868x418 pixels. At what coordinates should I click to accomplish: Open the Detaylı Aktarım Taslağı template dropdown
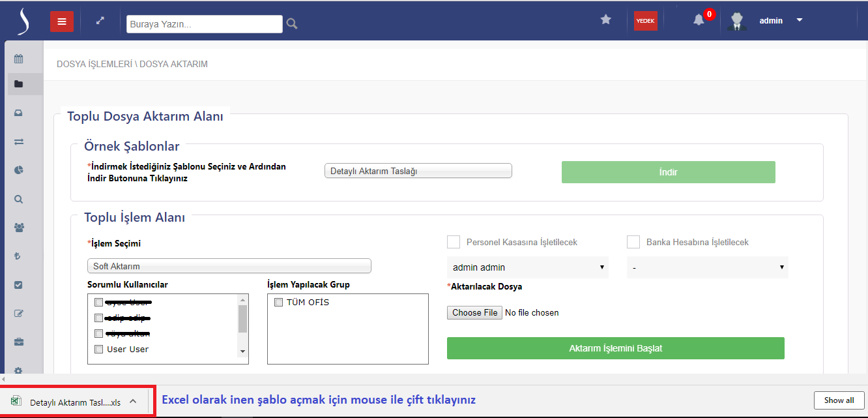(x=418, y=171)
